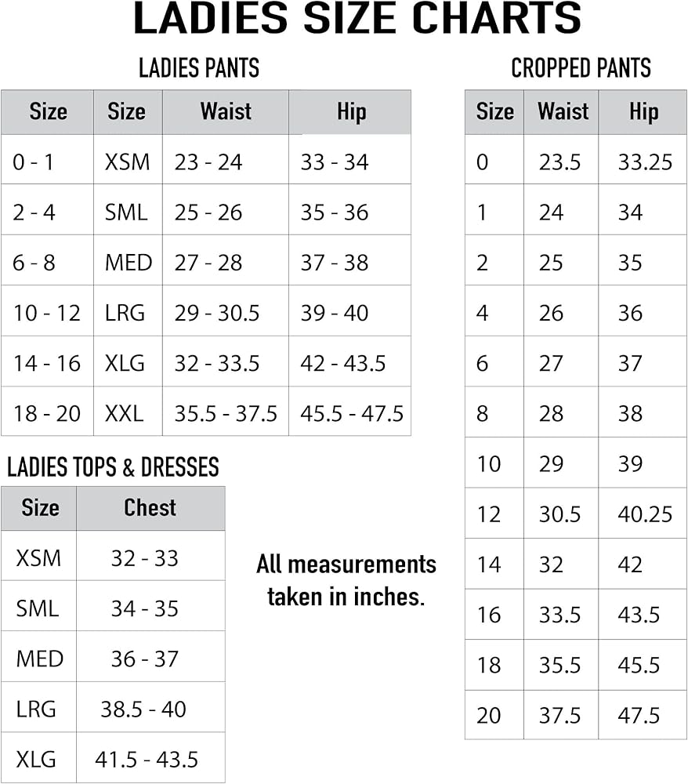Click the Waist header in Ladies Pants
This screenshot has width=688, height=784.
coord(226,111)
